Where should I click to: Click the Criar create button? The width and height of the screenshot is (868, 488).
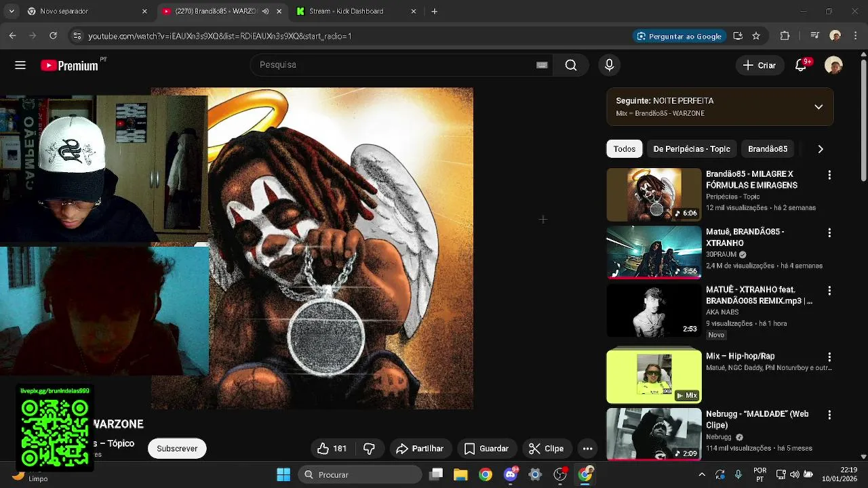pyautogui.click(x=759, y=65)
